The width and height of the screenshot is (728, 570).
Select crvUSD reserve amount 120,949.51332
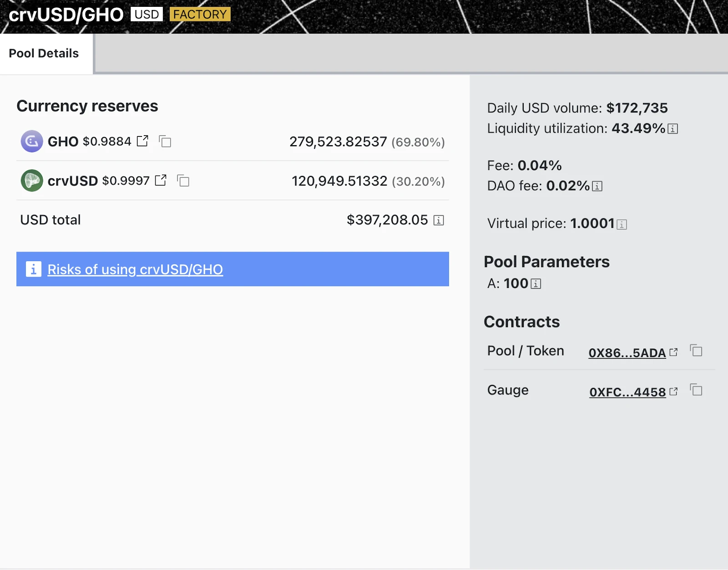339,181
